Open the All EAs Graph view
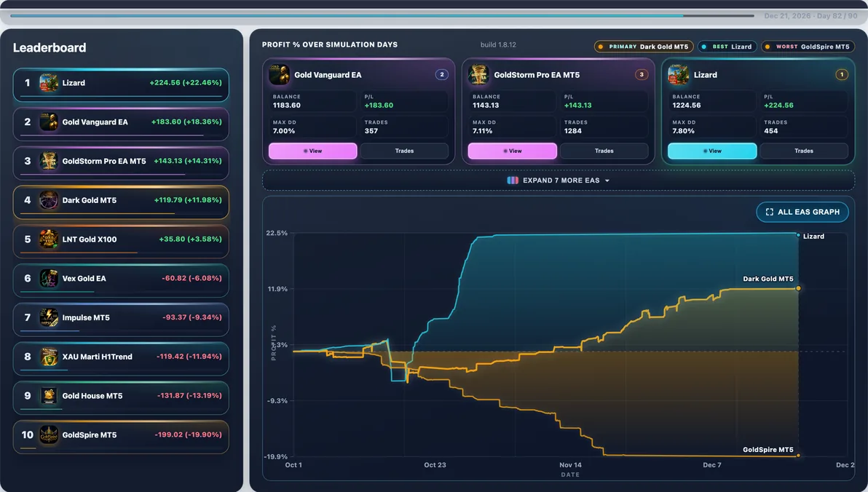The image size is (868, 492). pos(802,212)
